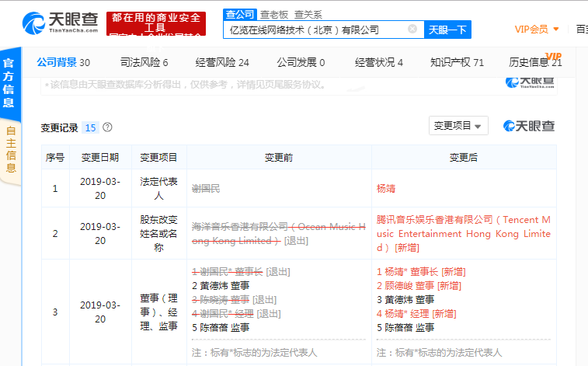Select the 5 陈蓓蓓 监事 entry in 变更前

click(221, 328)
